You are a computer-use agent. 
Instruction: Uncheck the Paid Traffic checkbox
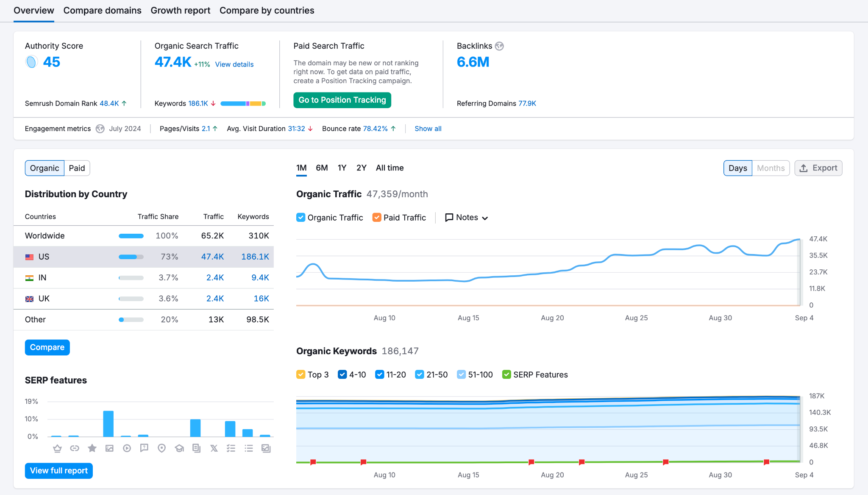pos(377,218)
